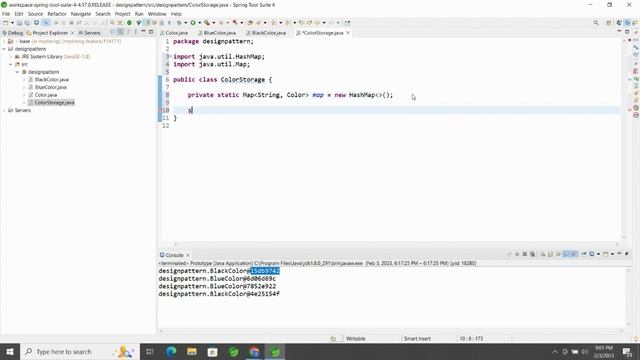Image resolution: width=640 pixels, height=360 pixels.
Task: Select the ColorStorage.java editor tab
Action: [320, 33]
